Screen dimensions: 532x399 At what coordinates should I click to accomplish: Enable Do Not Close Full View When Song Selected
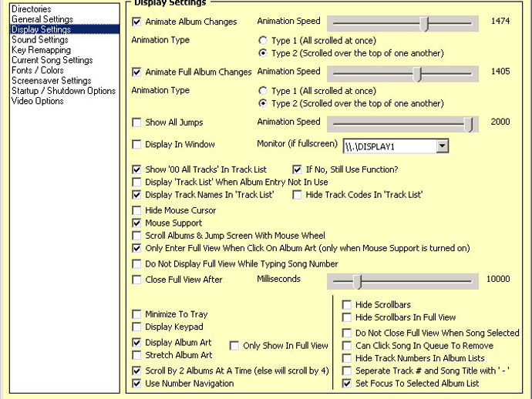[346, 334]
